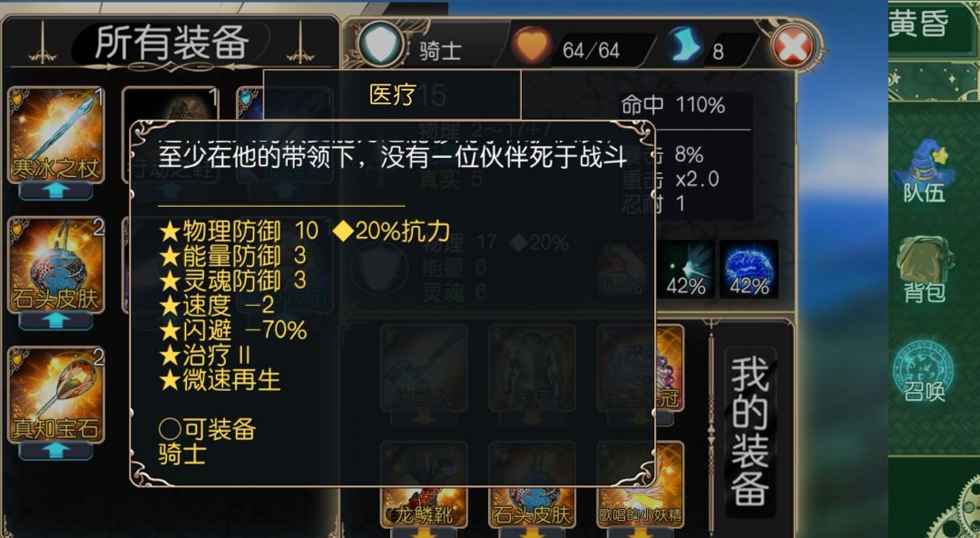
Task: Open the 队伍 team wizard hat icon
Action: [925, 171]
